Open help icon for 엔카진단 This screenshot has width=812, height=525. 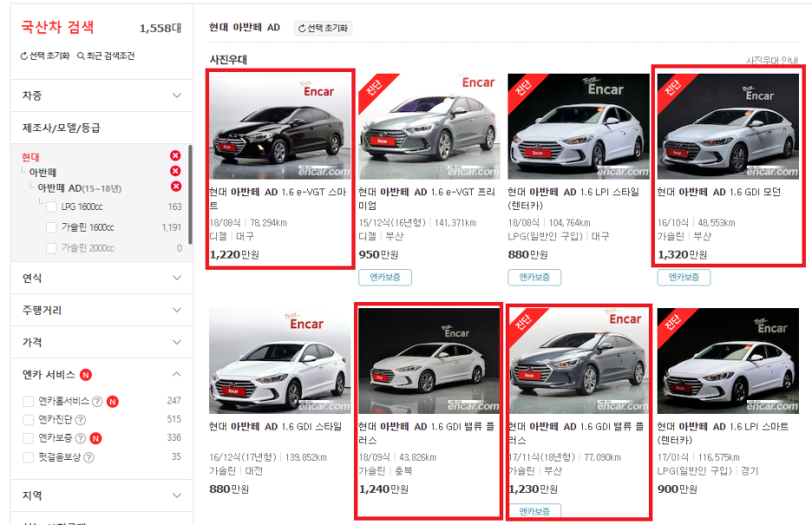81,420
